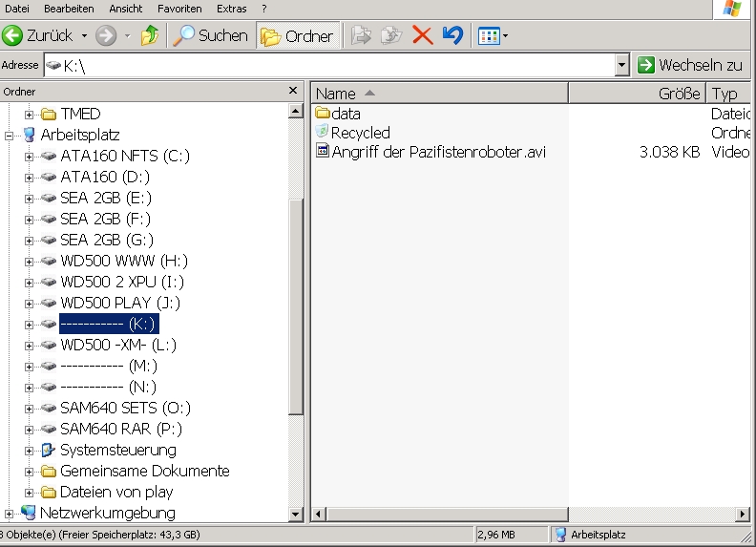Screen dimensions: 756x547
Task: Click the blue undo arrow icon
Action: pos(452,36)
